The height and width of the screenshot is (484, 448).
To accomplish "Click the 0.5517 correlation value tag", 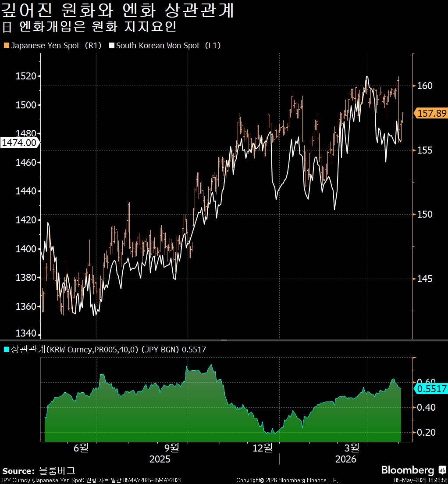I will coord(431,389).
